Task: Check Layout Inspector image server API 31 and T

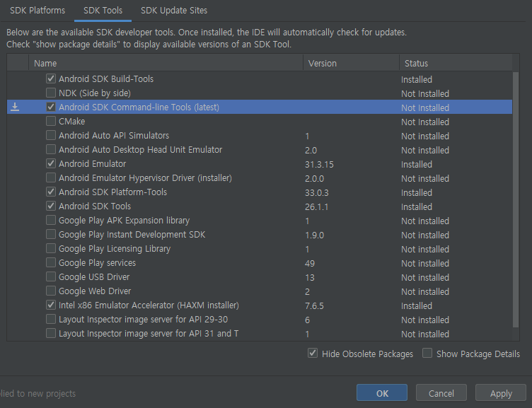Action: [51, 334]
